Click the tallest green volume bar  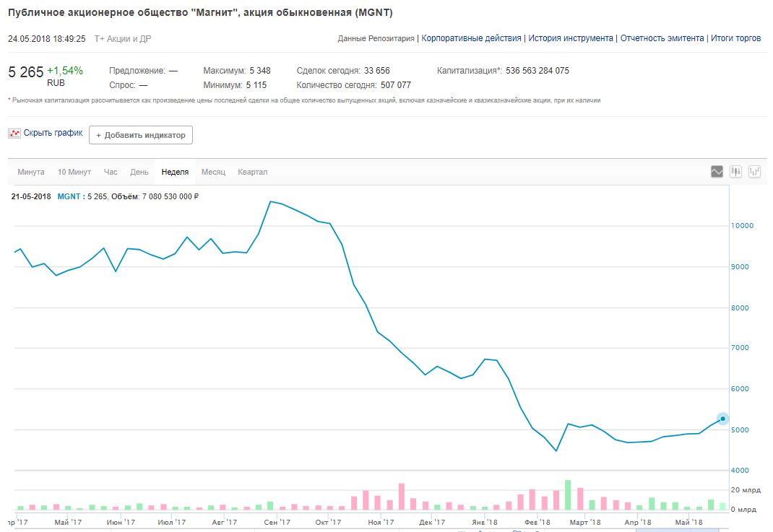568,496
